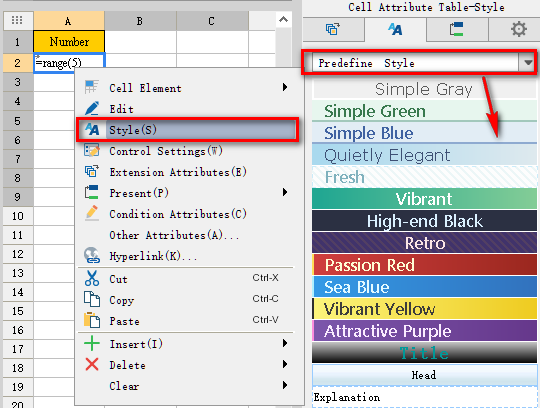Screen dimensions: 540x408
Task: Choose Edit in the context menu
Action: pos(187,109)
